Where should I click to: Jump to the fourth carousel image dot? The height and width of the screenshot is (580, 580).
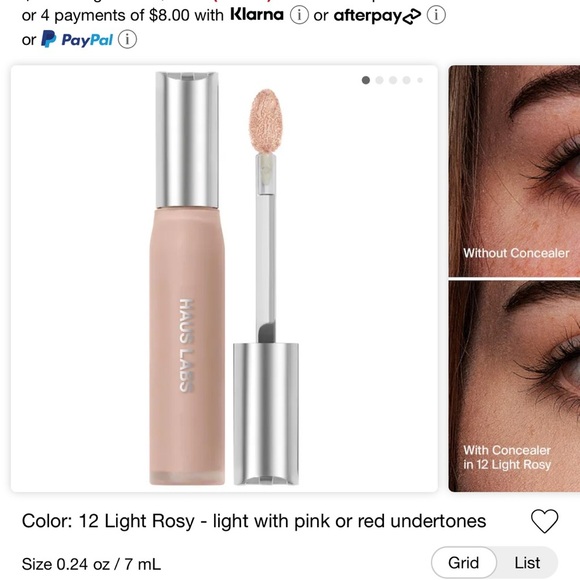[x=407, y=80]
